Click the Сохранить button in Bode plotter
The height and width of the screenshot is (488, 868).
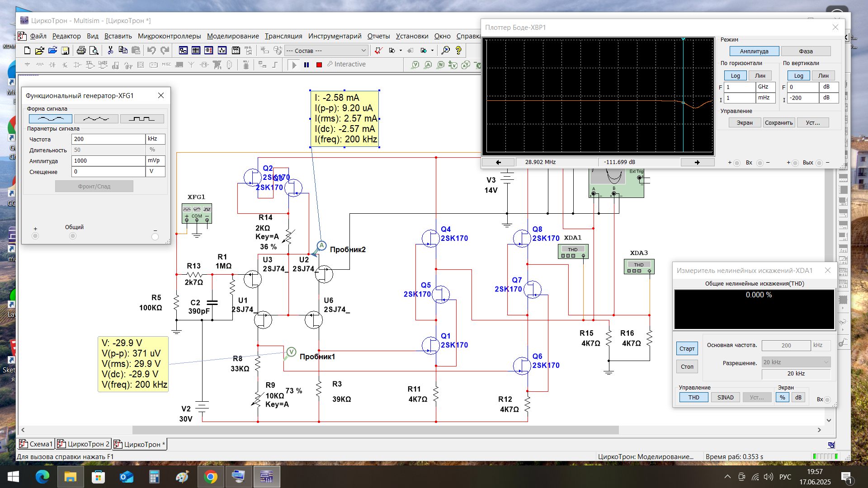pos(778,123)
